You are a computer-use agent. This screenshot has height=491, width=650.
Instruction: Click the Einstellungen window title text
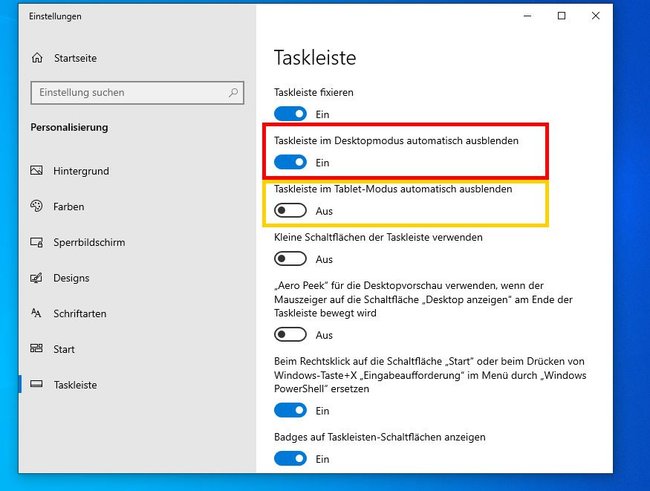coord(55,16)
